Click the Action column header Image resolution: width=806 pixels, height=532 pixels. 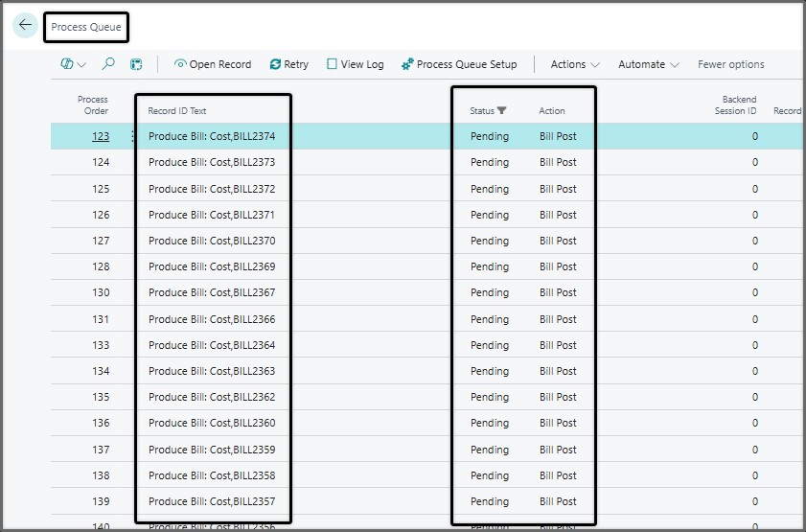tap(552, 110)
